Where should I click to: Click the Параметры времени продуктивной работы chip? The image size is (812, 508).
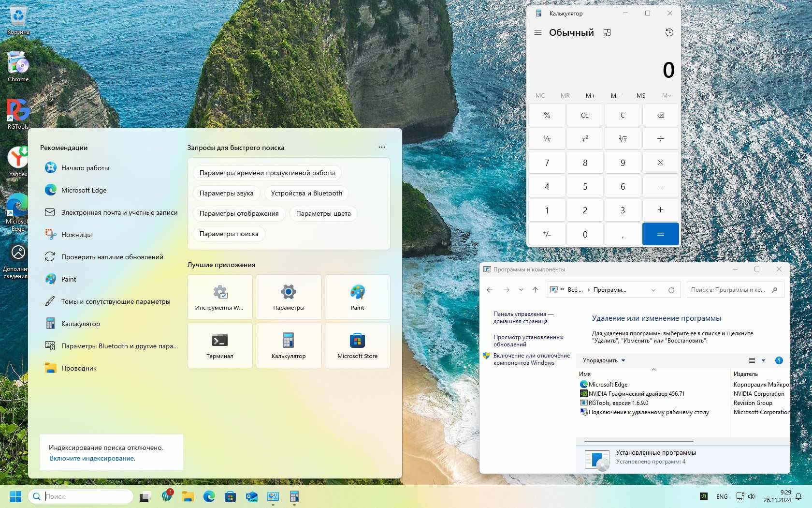267,173
